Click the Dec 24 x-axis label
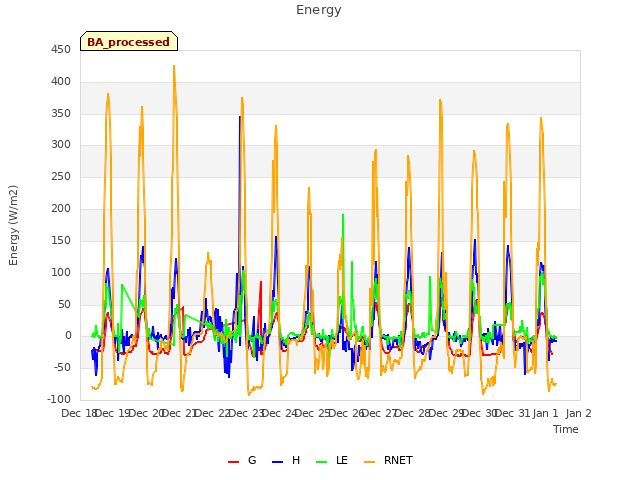The height and width of the screenshot is (480, 640). [x=279, y=413]
